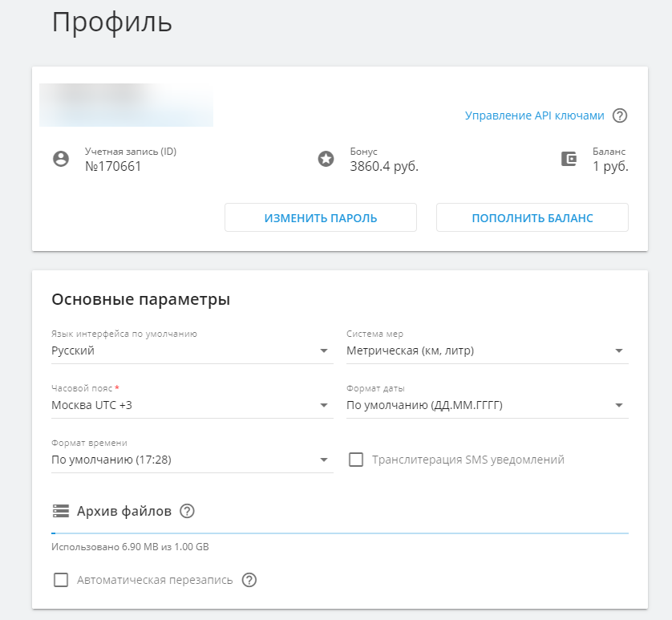Click the bonus star icon

326,159
